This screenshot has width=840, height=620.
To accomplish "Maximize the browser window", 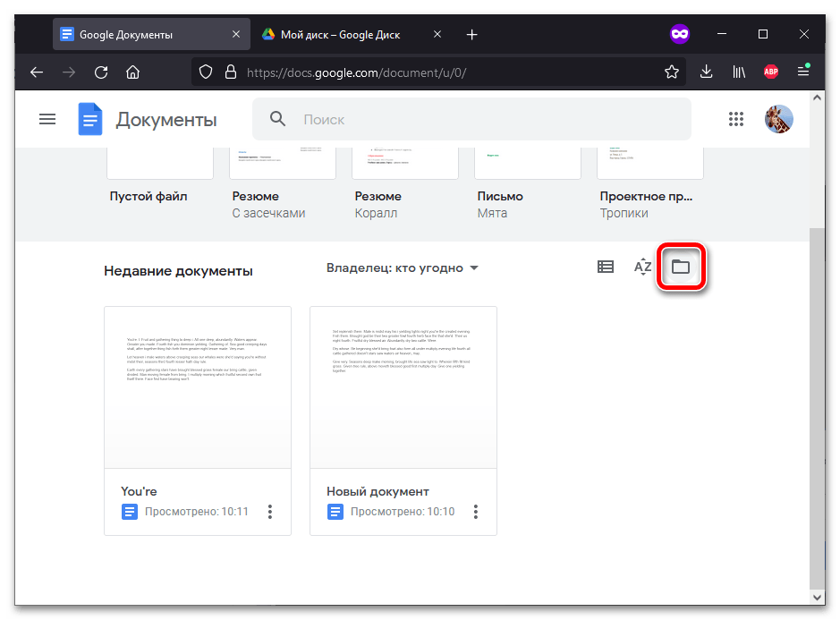I will pyautogui.click(x=763, y=34).
